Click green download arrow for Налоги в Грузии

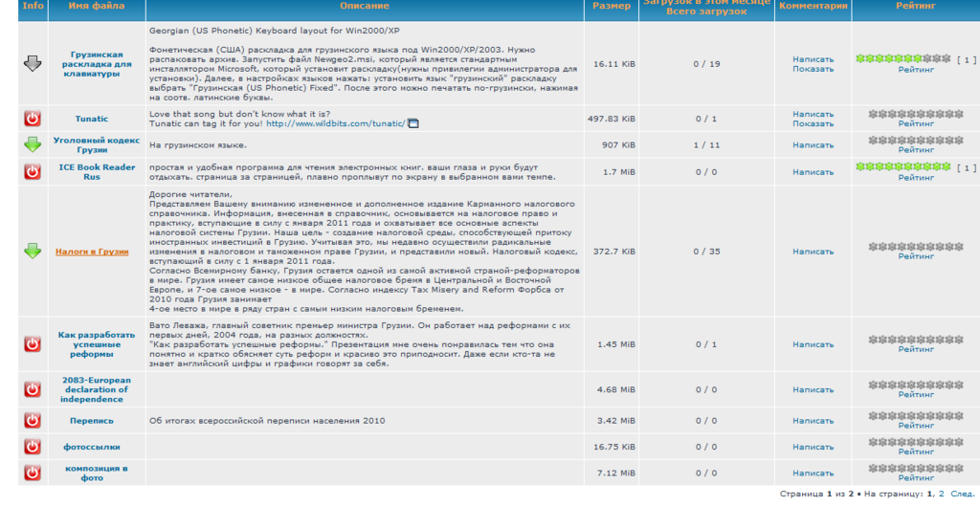(x=33, y=252)
